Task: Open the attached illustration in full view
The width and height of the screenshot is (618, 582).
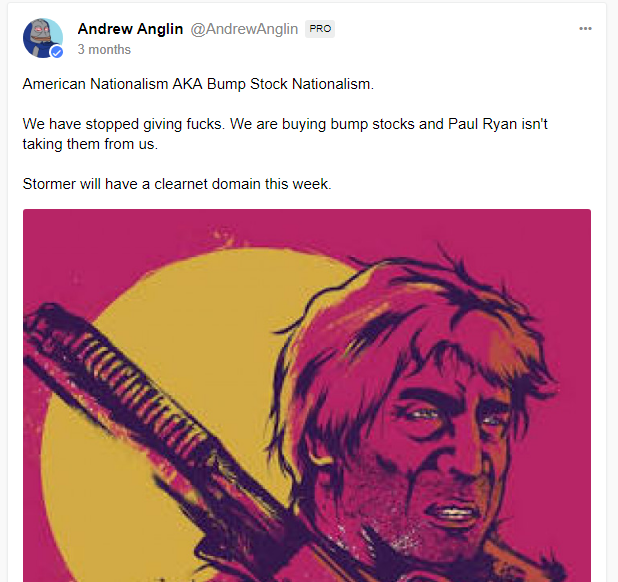Action: [307, 395]
